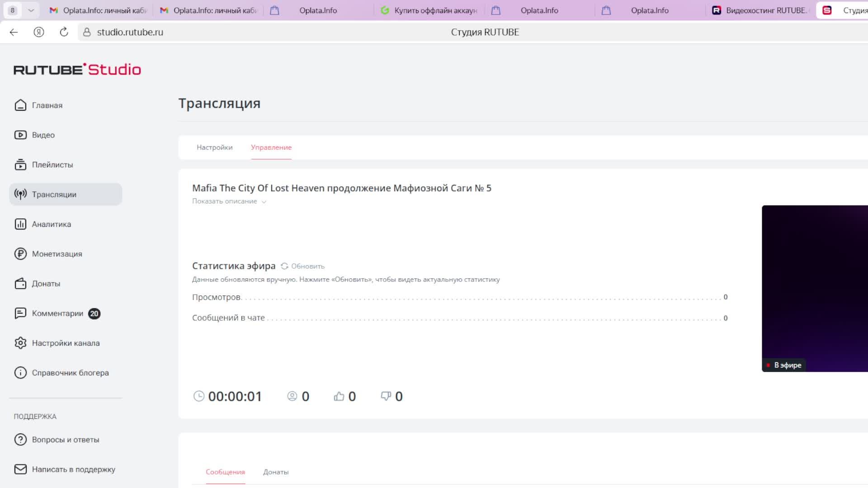Switch to the Настройки tab
Screen dimensions: 868x488
(214, 147)
